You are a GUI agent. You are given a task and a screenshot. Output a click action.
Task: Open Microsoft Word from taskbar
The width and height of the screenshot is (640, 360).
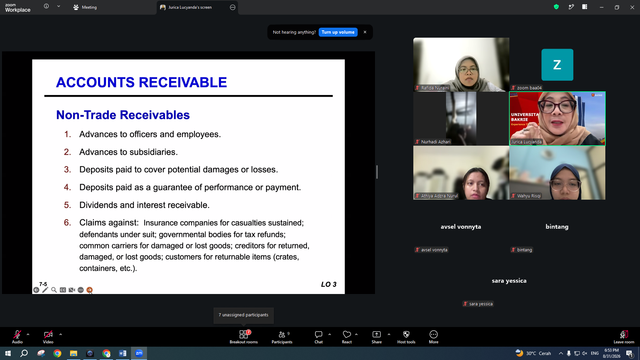tap(122, 353)
